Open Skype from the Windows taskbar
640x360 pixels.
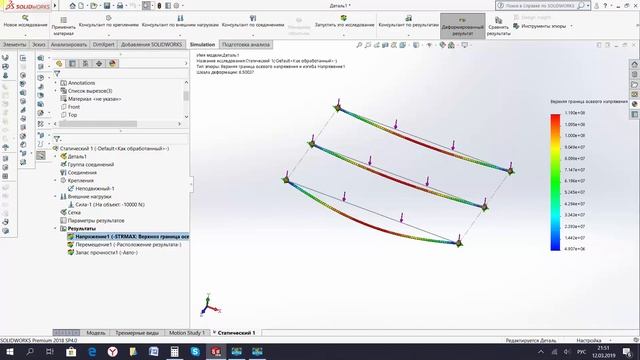click(x=195, y=351)
